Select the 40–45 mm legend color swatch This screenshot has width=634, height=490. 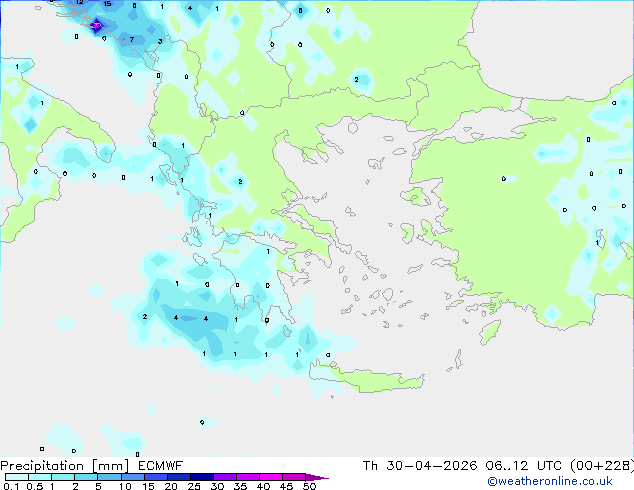pos(271,477)
